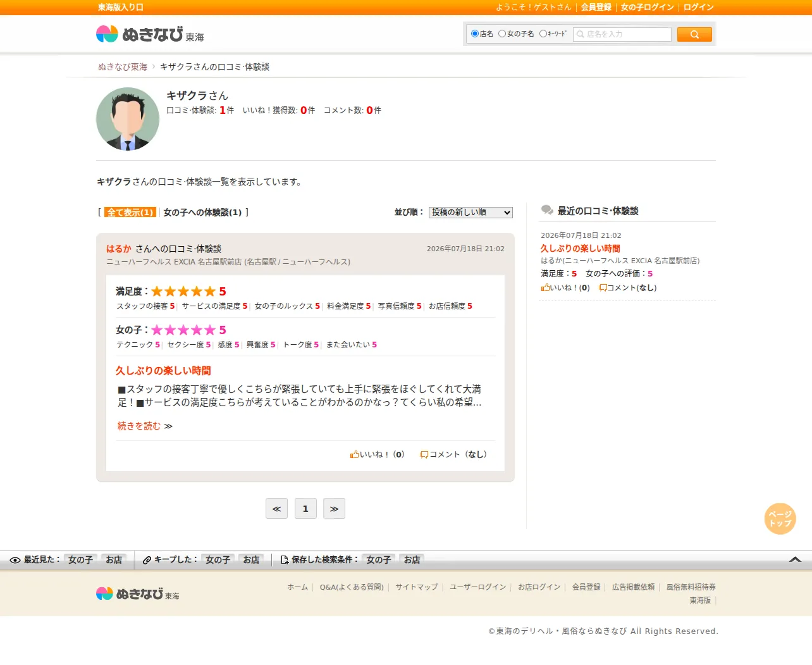Click the ページトップ round button
Viewport: 812px width, 665px height.
[x=780, y=519]
